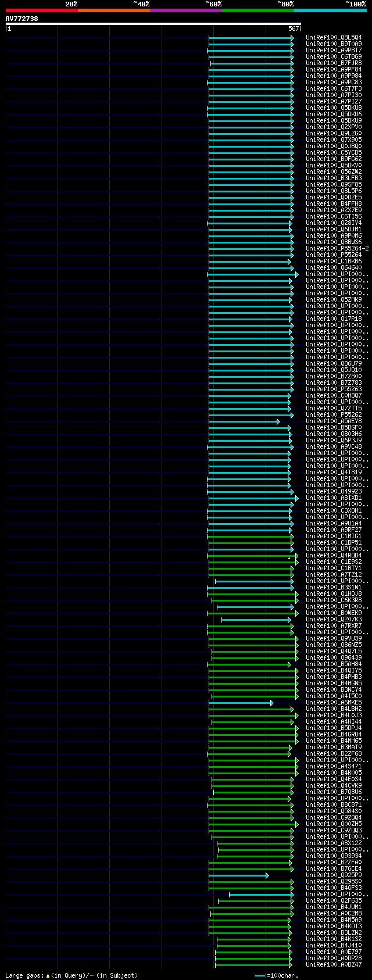Select hit label UniRef100_A8IXD1
Screen dimensions: 372x980
[334, 498]
